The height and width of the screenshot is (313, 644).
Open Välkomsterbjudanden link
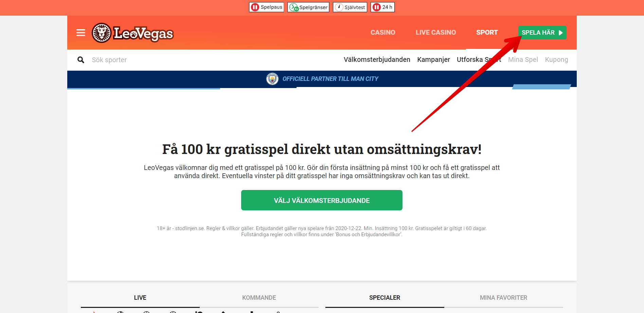coord(377,59)
